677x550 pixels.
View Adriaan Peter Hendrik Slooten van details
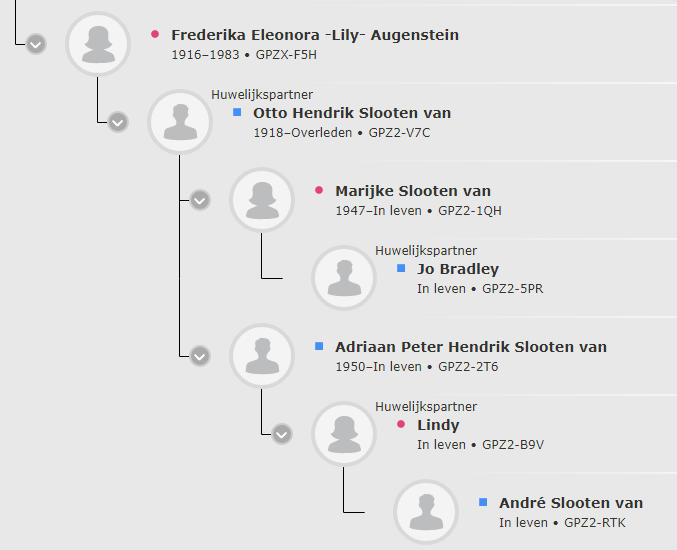[471, 347]
